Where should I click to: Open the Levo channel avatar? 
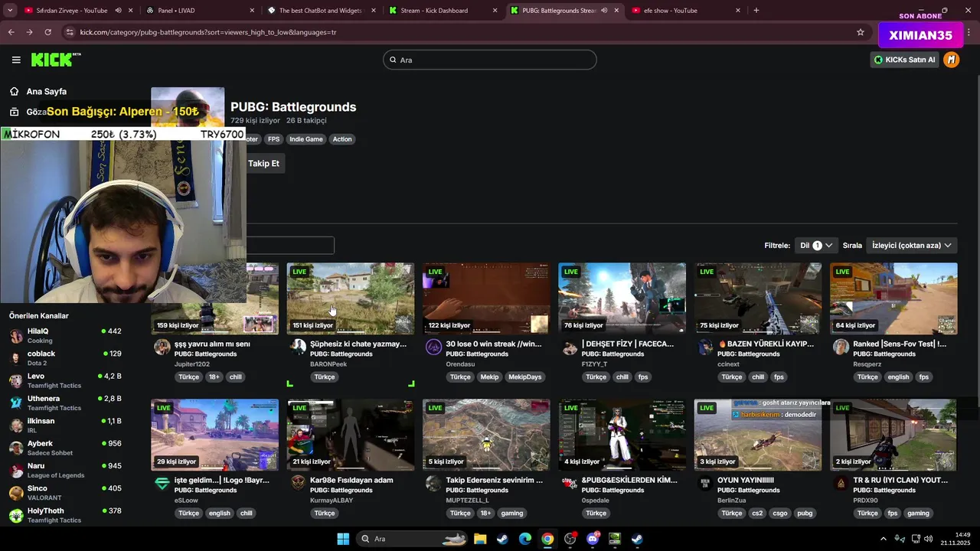[16, 381]
